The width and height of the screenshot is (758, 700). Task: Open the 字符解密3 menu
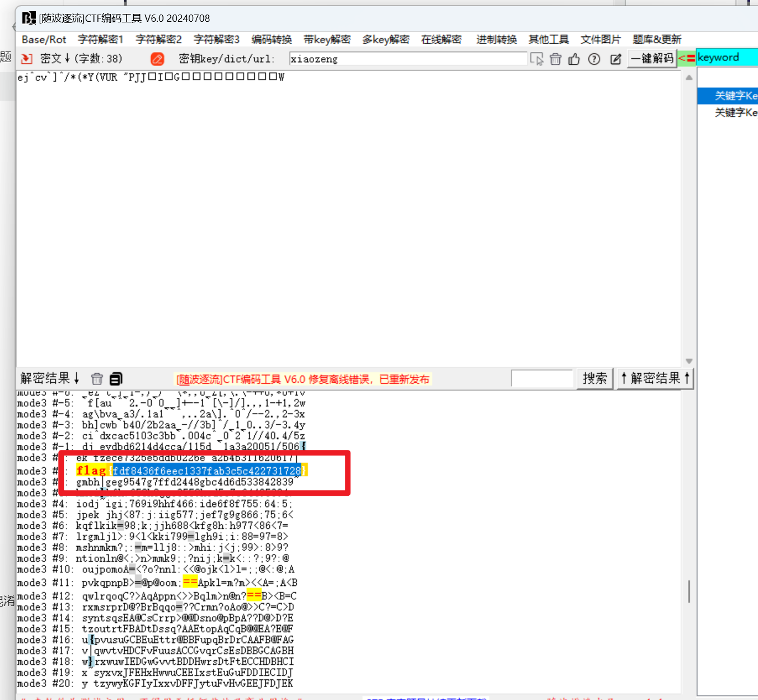pyautogui.click(x=217, y=40)
